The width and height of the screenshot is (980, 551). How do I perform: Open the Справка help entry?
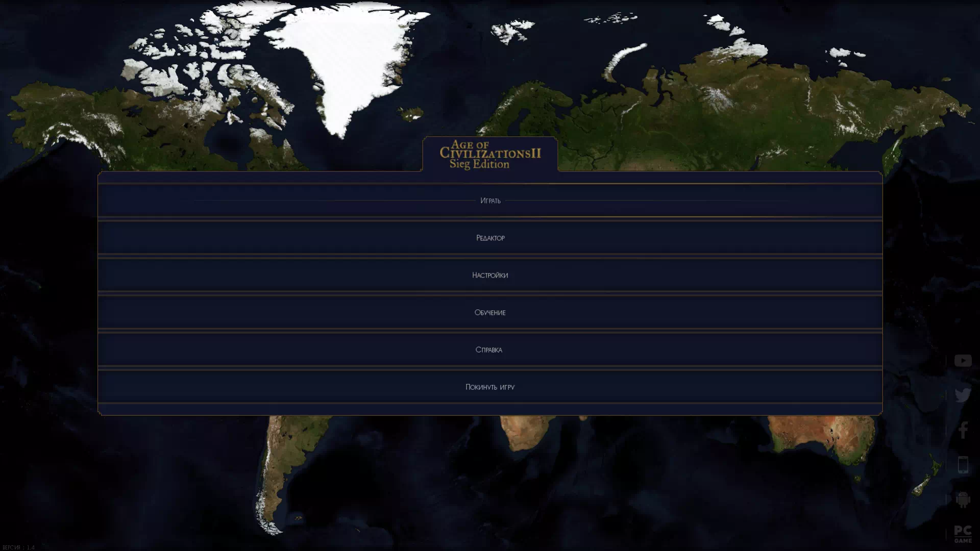pyautogui.click(x=490, y=349)
